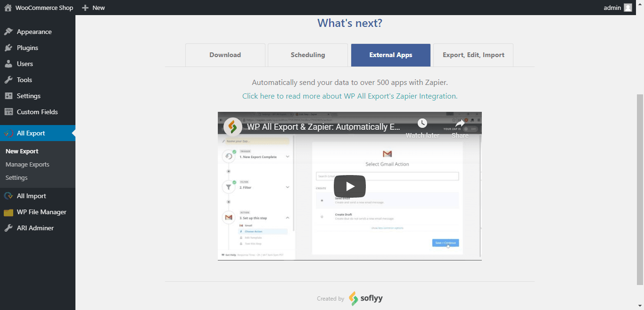This screenshot has height=310, width=644.
Task: Play the Zapier integration video
Action: (x=350, y=186)
